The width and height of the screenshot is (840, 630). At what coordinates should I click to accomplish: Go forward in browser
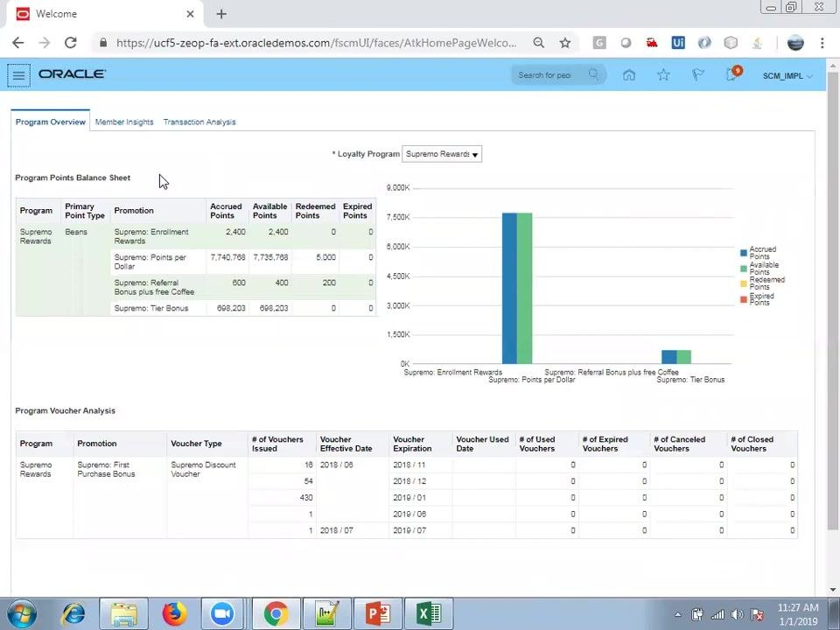click(45, 43)
